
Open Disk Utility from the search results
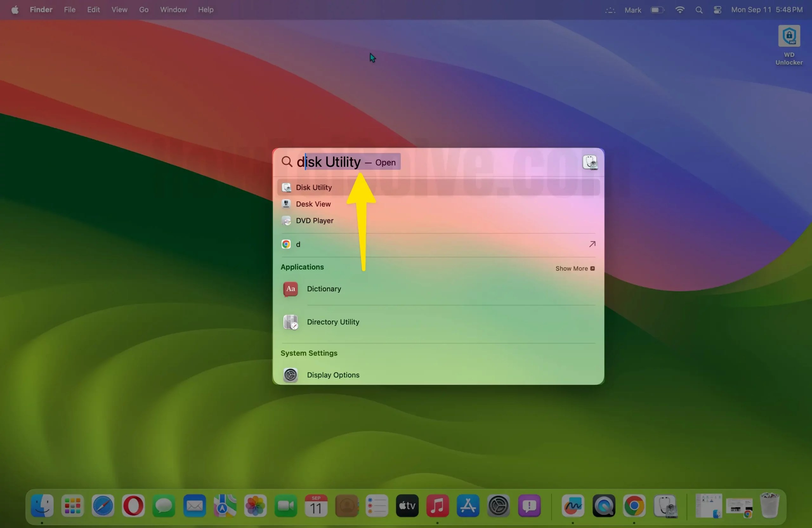[314, 187]
